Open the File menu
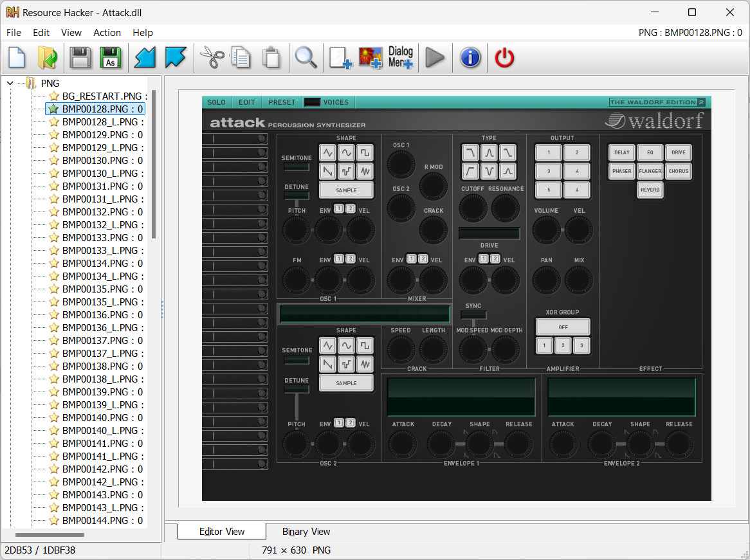 point(14,33)
